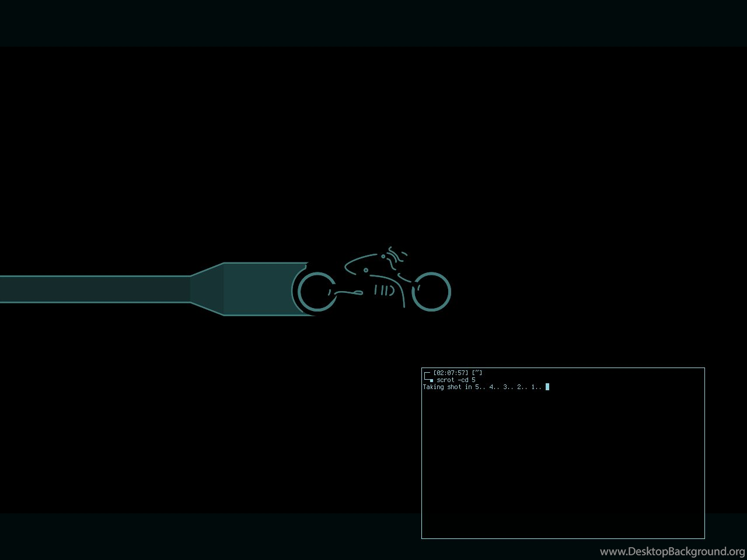Click the terminal's block cursor
Image resolution: width=747 pixels, height=560 pixels.
[547, 387]
